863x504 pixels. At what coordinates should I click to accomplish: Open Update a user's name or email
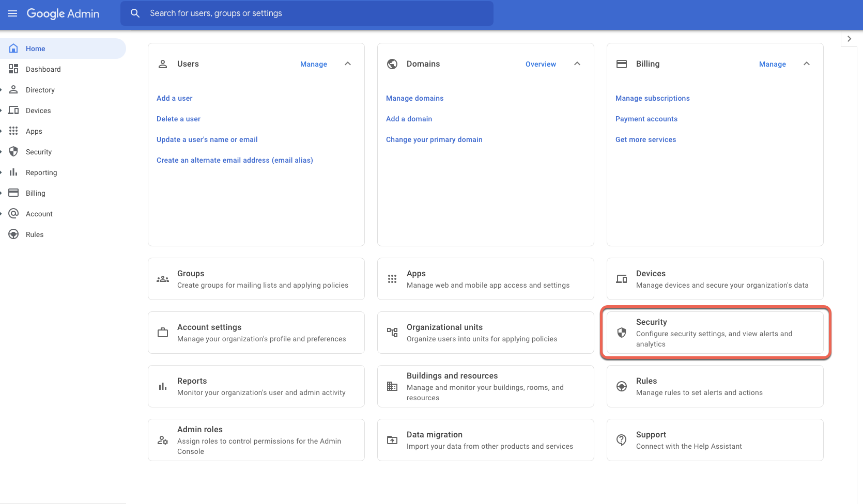coord(207,139)
